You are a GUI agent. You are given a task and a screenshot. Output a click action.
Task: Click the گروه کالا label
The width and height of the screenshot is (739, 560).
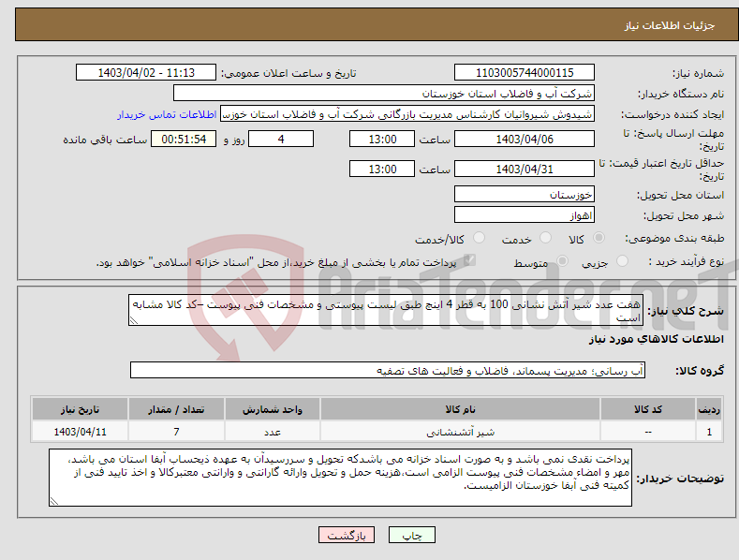pos(700,371)
